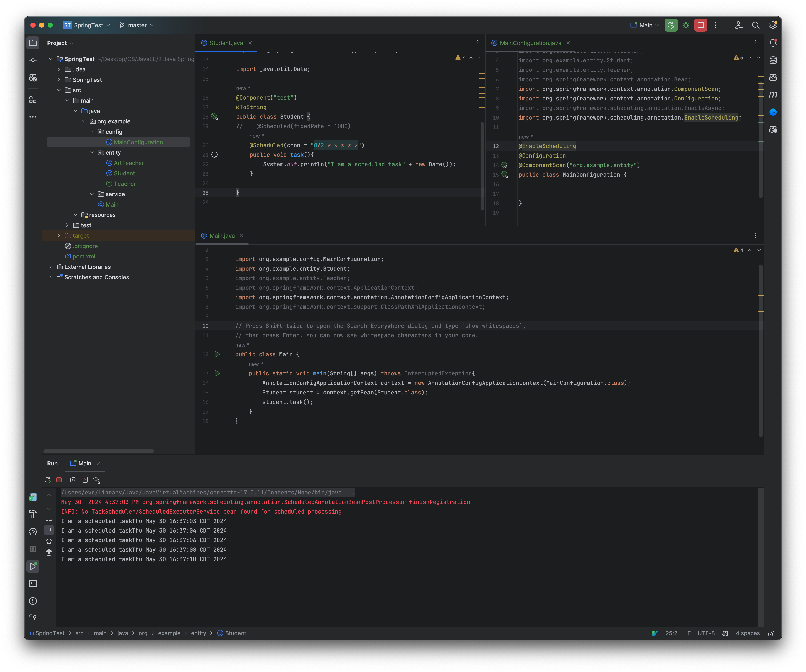806x672 pixels.
Task: Open the Database tool window
Action: coord(773,60)
